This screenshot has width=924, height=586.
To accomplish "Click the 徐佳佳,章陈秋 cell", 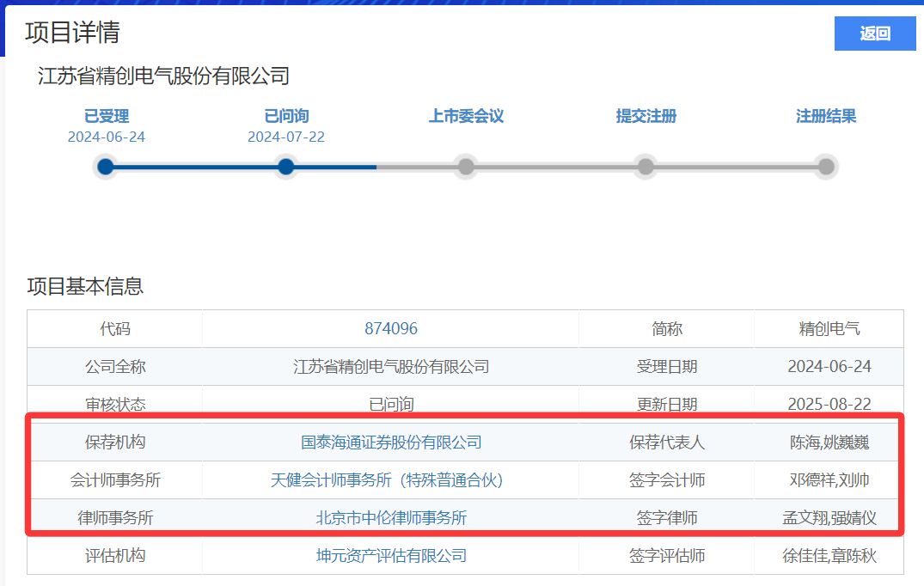I will pos(829,555).
